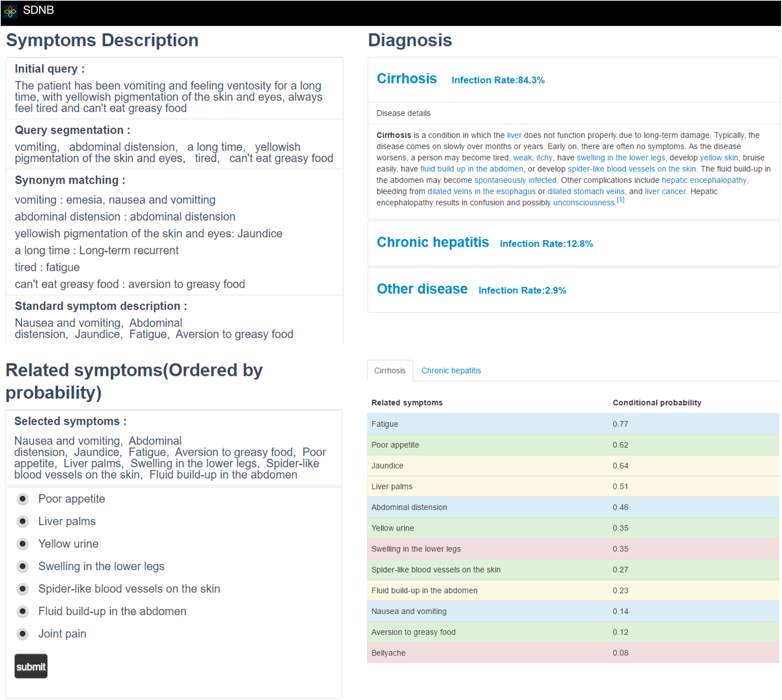Click the Infection Rate:12.8% label
The width and height of the screenshot is (782, 700).
(546, 244)
